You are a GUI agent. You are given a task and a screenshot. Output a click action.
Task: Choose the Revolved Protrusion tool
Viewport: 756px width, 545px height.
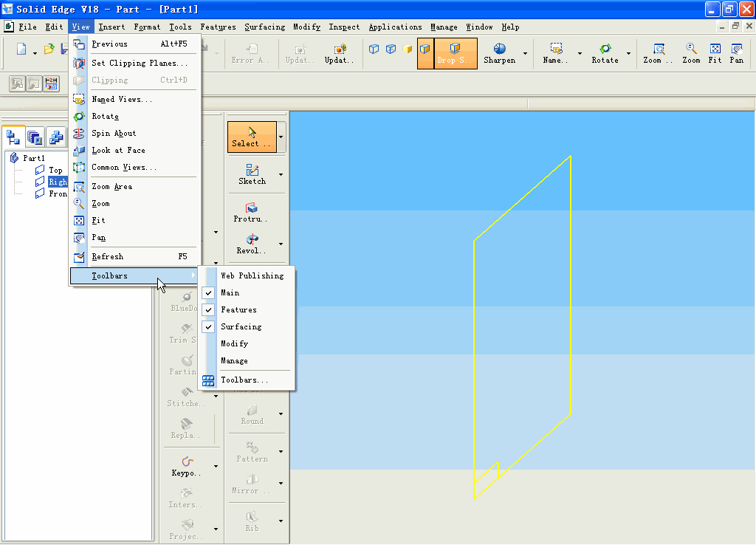click(251, 244)
